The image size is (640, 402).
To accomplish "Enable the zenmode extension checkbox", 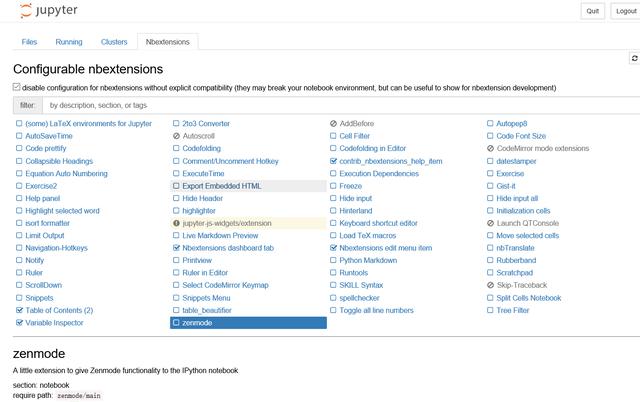I will pos(176,322).
